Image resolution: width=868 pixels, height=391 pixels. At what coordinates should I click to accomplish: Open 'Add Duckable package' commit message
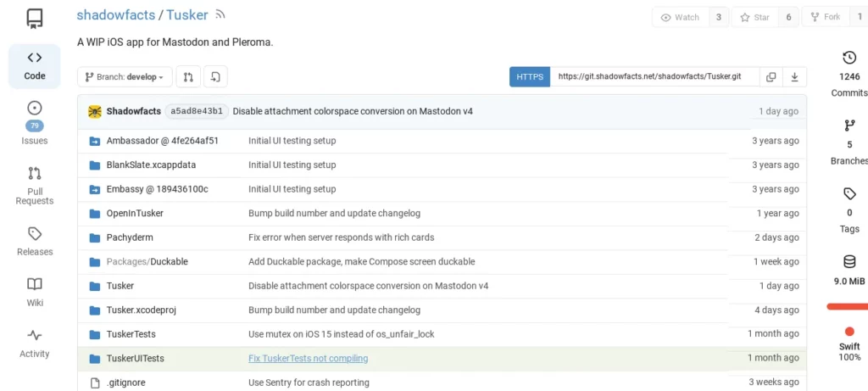click(361, 261)
